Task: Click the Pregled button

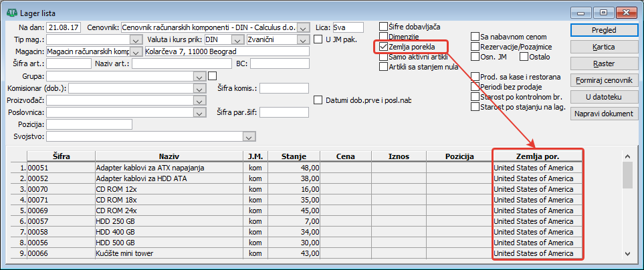Action: 604,30
